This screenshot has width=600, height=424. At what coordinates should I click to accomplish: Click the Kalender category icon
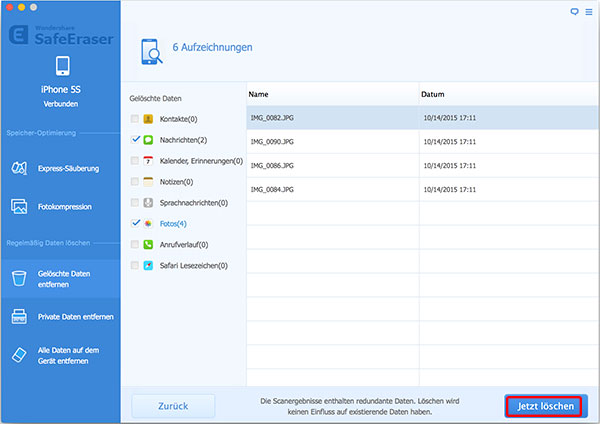point(148,161)
